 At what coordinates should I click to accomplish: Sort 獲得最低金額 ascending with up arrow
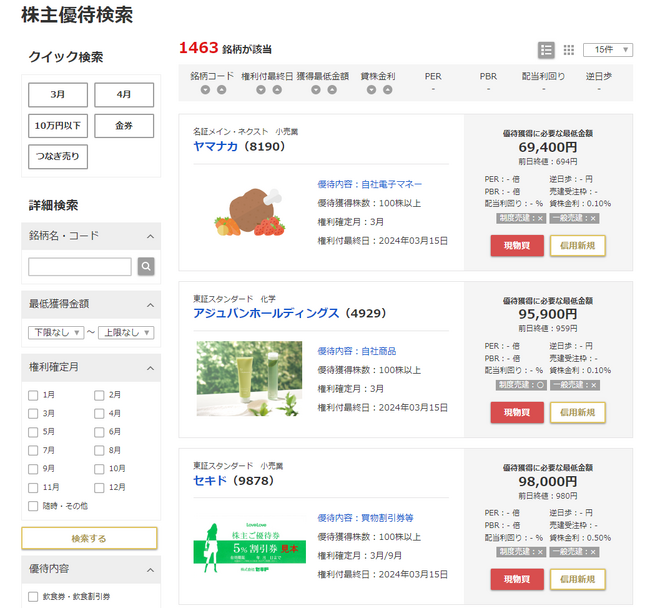pyautogui.click(x=330, y=90)
